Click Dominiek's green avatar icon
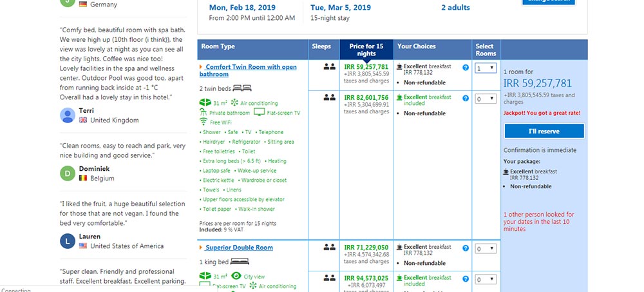Image resolution: width=644 pixels, height=292 pixels. pyautogui.click(x=68, y=173)
